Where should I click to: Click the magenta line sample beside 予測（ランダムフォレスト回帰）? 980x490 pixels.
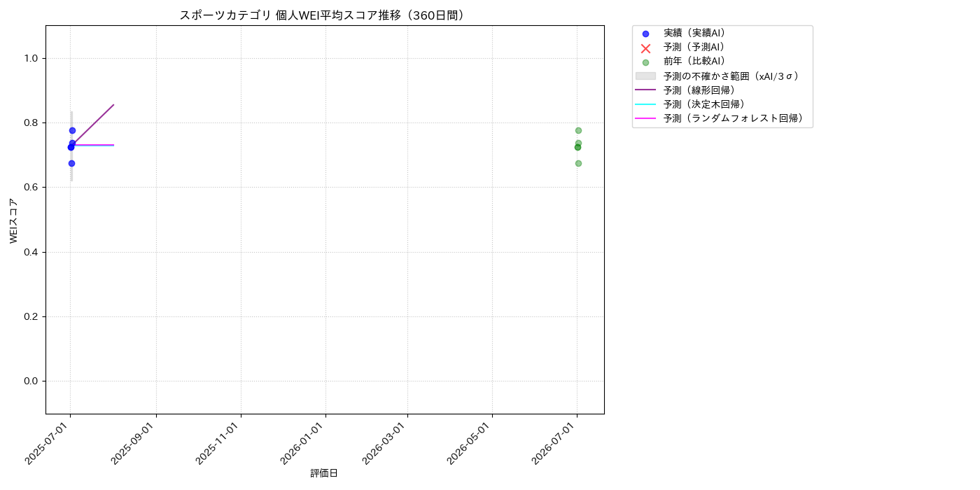pos(645,118)
